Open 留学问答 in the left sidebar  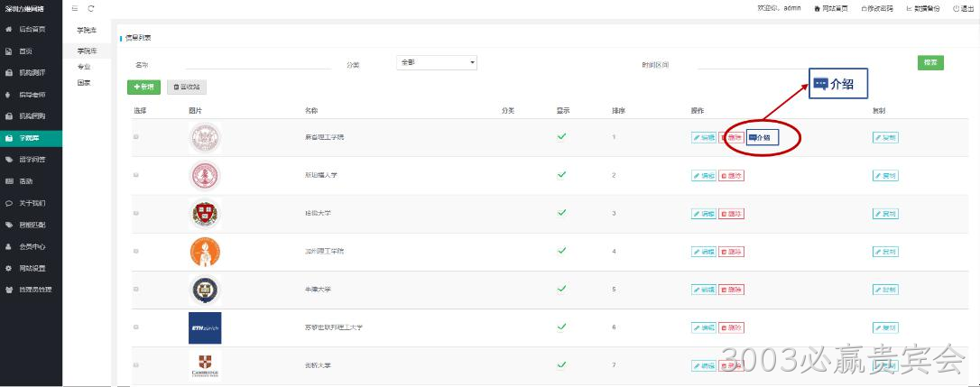click(32, 160)
